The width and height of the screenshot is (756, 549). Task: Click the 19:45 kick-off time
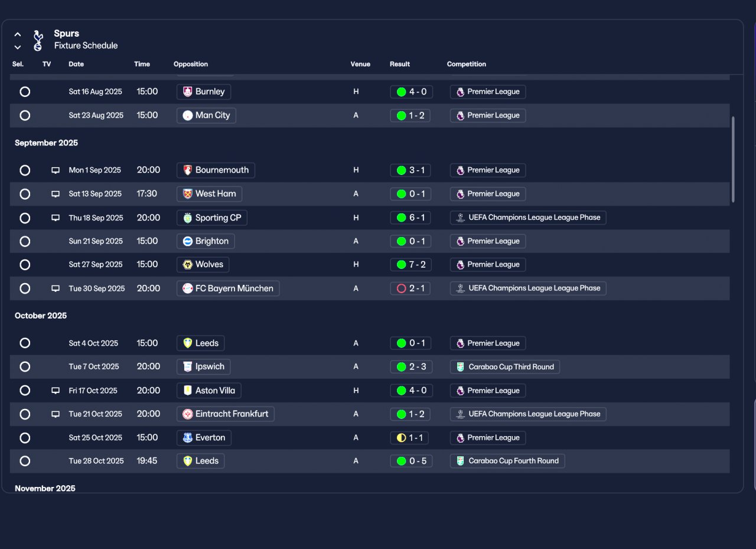[x=147, y=461]
